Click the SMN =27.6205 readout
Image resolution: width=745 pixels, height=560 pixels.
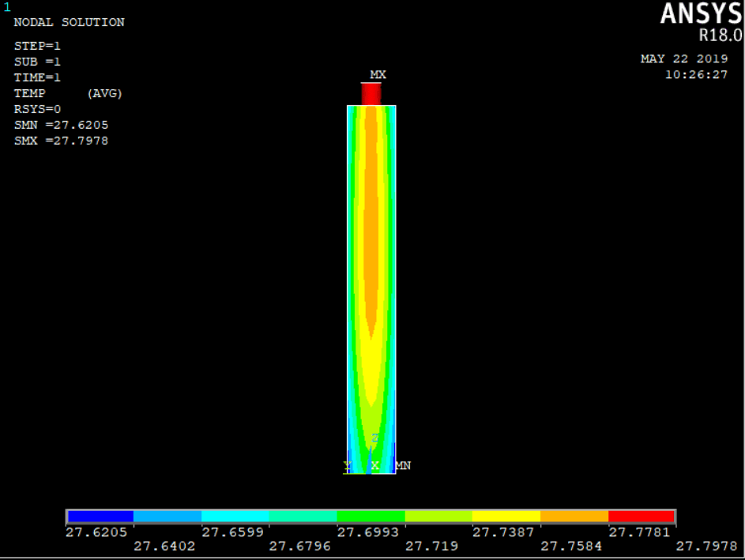click(61, 125)
